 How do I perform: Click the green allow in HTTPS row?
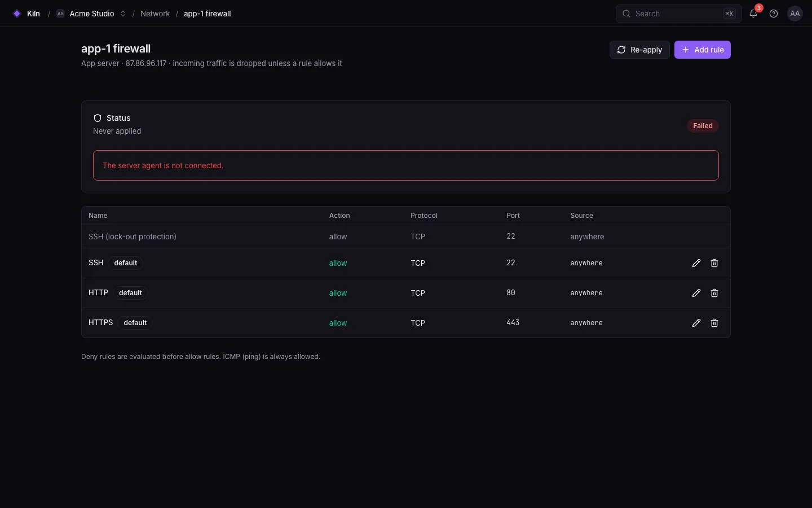(338, 323)
